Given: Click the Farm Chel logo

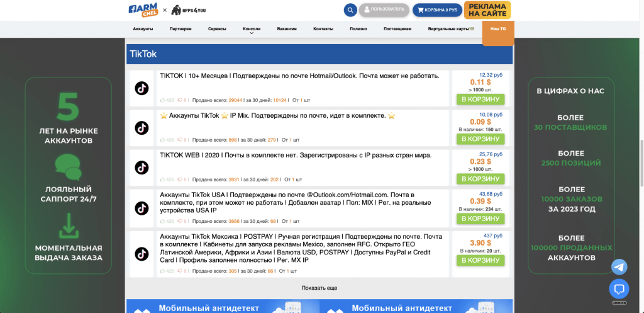Looking at the screenshot, I should tap(143, 10).
